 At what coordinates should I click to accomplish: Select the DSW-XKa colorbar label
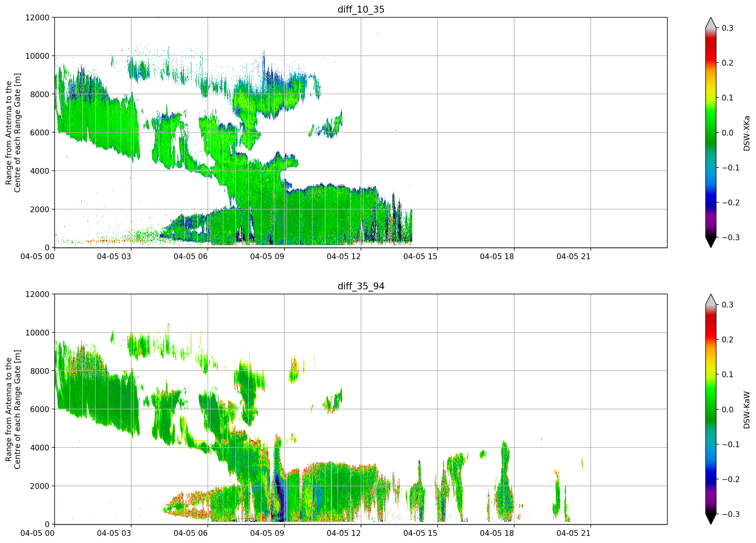[x=747, y=133]
